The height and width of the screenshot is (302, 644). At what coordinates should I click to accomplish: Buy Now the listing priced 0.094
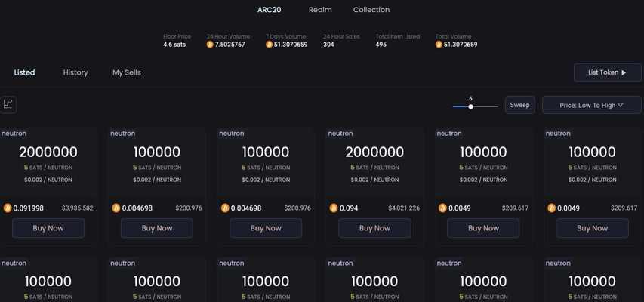374,228
